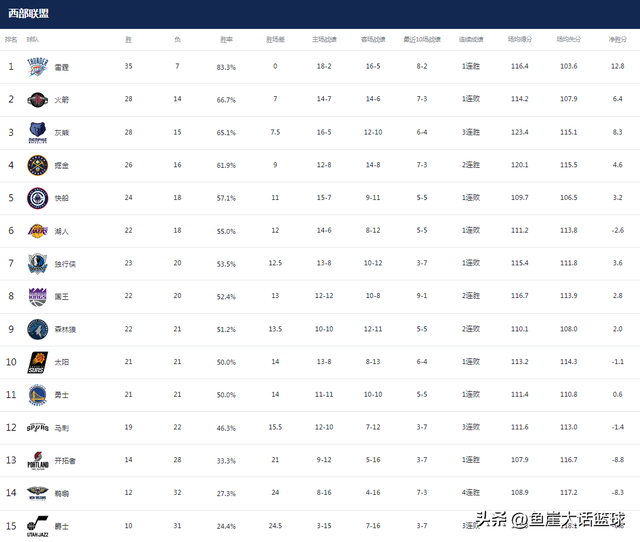Open the 雷霆 team name link
This screenshot has height=542, width=640.
62,67
